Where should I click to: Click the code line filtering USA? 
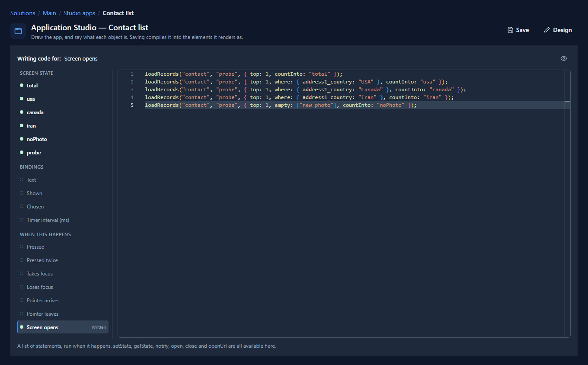coord(296,82)
